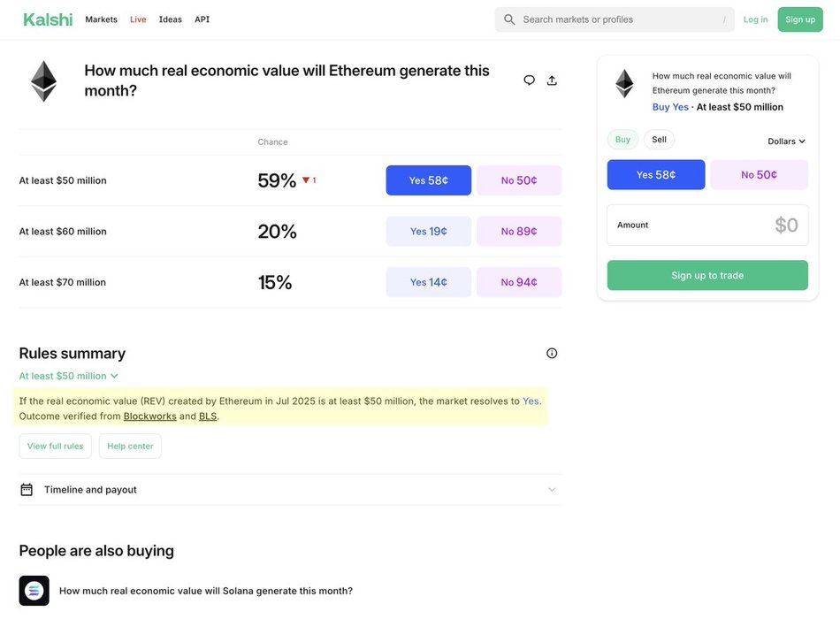Screen dimensions: 840x619
Task: Click Yes 19¢ for At least $60 million
Action: [x=428, y=232]
